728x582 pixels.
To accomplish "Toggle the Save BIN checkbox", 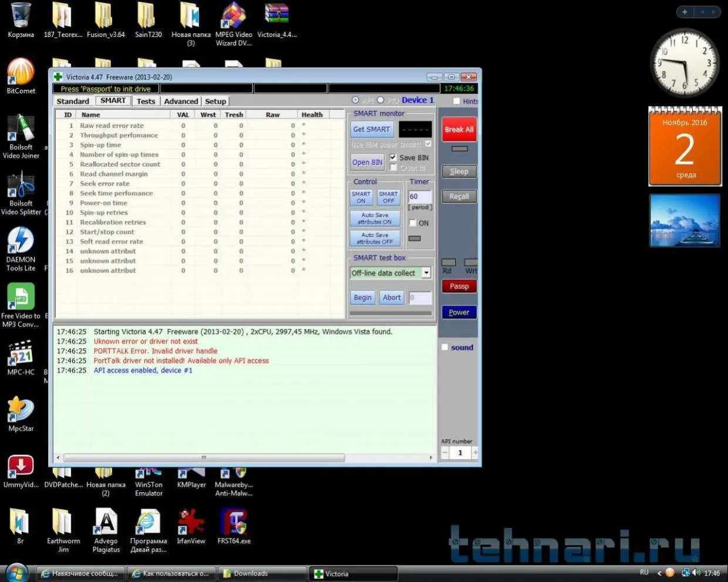I will point(393,157).
